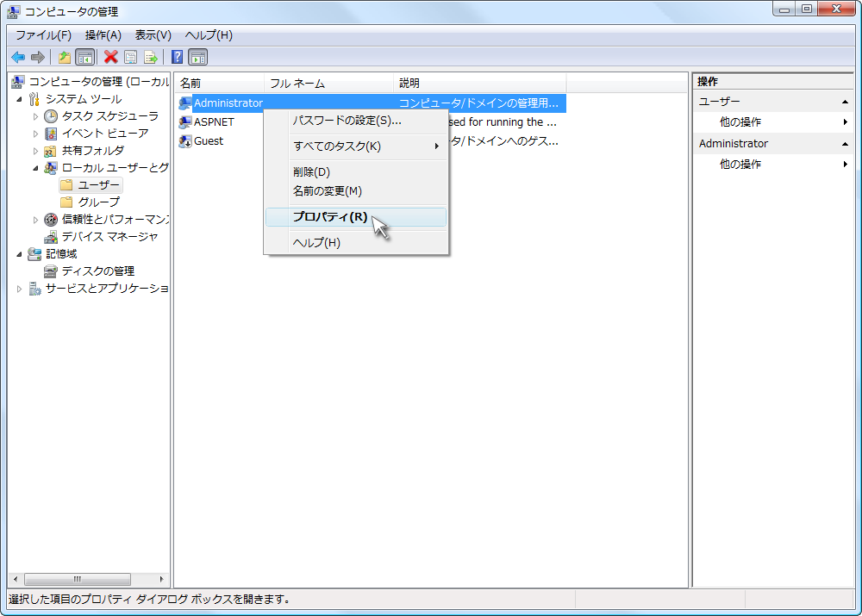Screen dimensions: 862x616
Task: Expand the タスク スケジューラ tree node
Action: pos(36,116)
